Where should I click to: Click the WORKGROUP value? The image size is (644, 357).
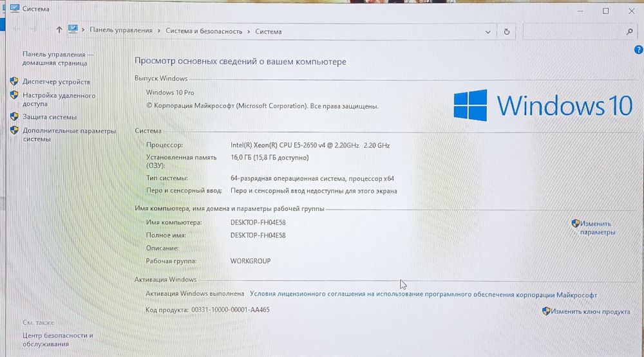(250, 261)
